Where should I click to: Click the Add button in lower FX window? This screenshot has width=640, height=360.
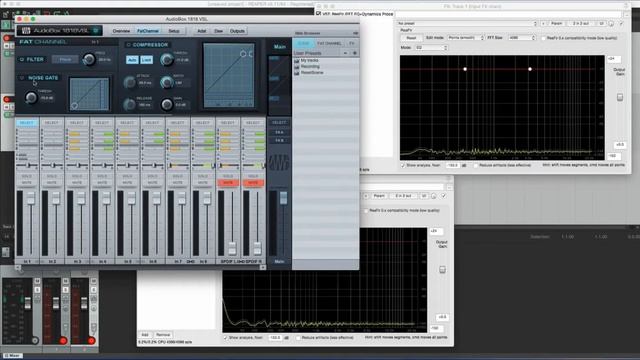145,335
